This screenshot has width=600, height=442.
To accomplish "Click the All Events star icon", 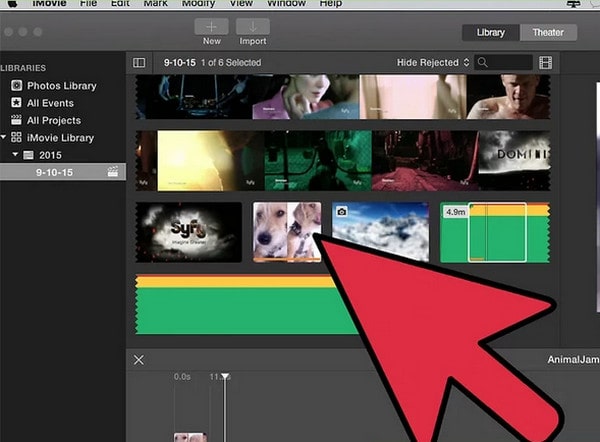I will tap(16, 103).
